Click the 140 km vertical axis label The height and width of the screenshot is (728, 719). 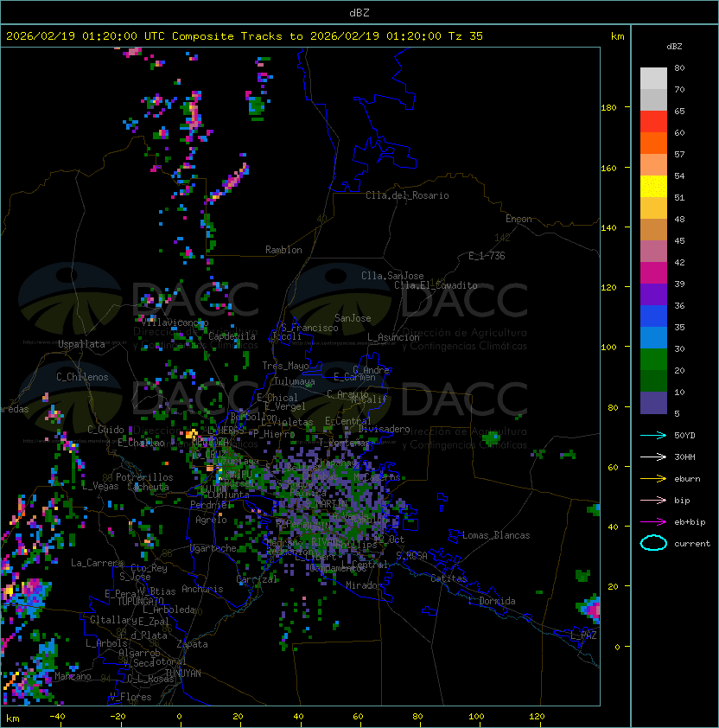click(608, 227)
